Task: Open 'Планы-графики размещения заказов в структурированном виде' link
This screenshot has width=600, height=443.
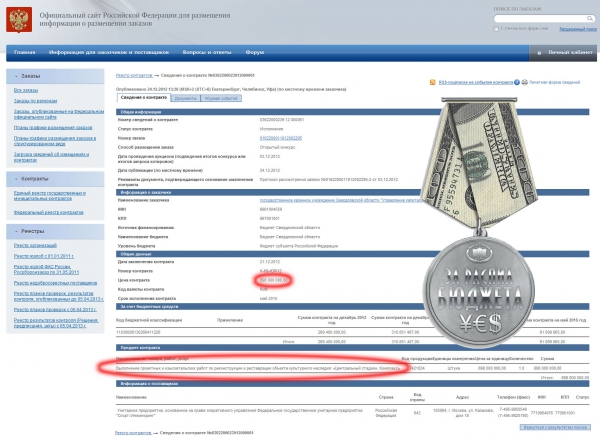Action: tap(55, 141)
